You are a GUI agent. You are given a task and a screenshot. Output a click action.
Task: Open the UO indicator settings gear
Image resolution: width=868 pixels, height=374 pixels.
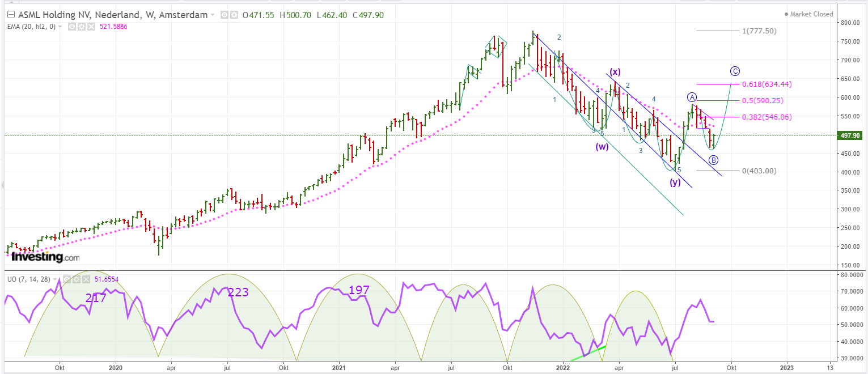77,279
